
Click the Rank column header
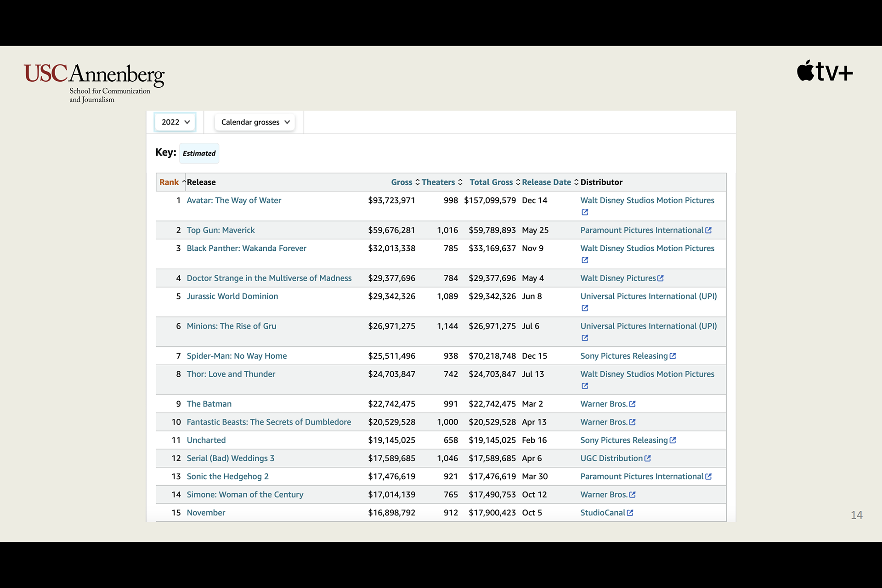[x=170, y=182]
